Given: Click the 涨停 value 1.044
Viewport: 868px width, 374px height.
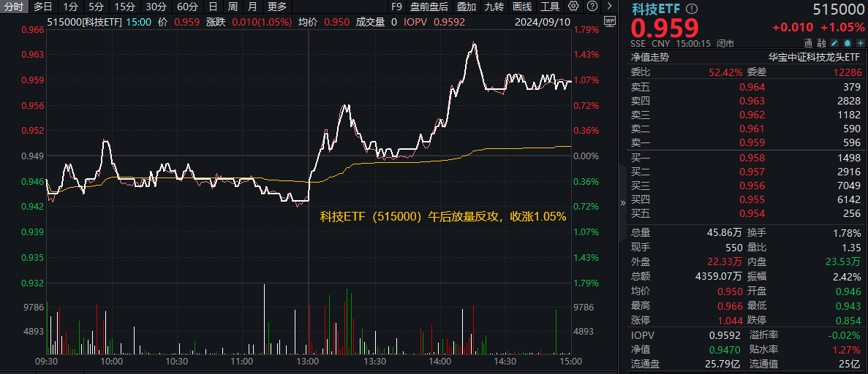Looking at the screenshot, I should (731, 321).
